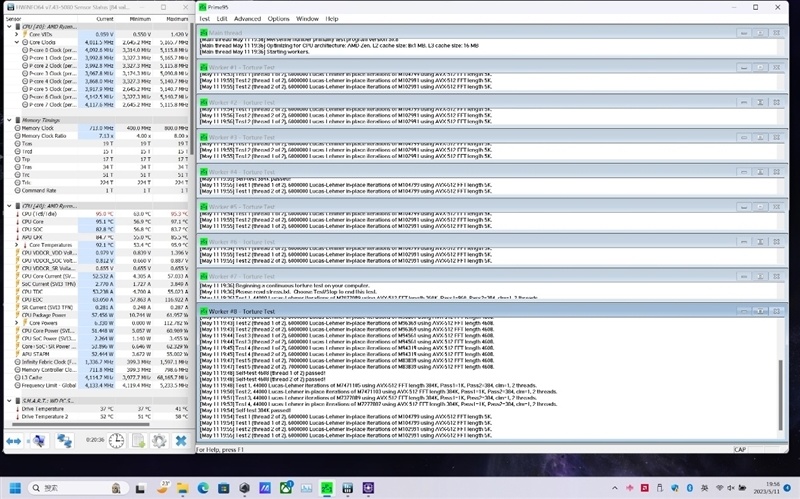Open the weather widget on the taskbar
The height and width of the screenshot is (499, 800).
coord(162,488)
